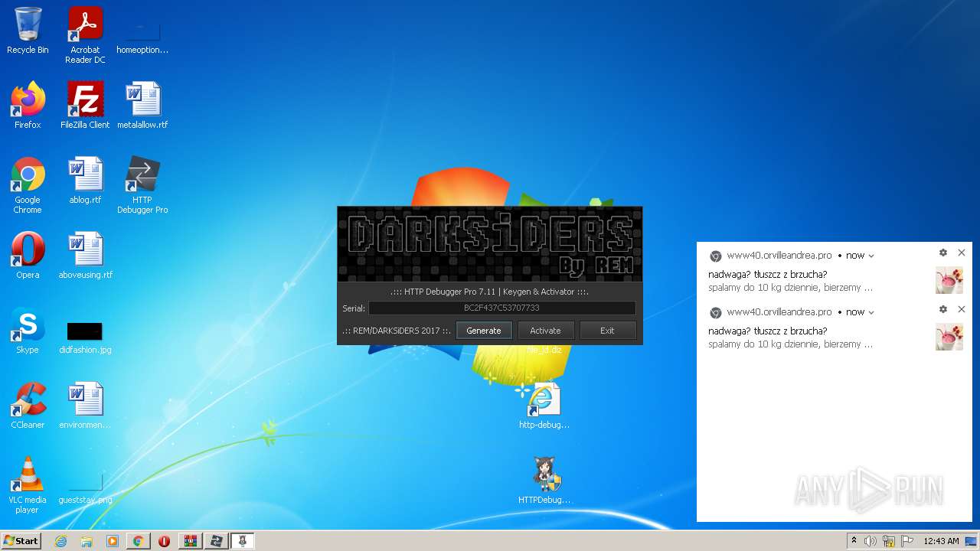Select http-debug... shortcut on desktop

tap(544, 406)
